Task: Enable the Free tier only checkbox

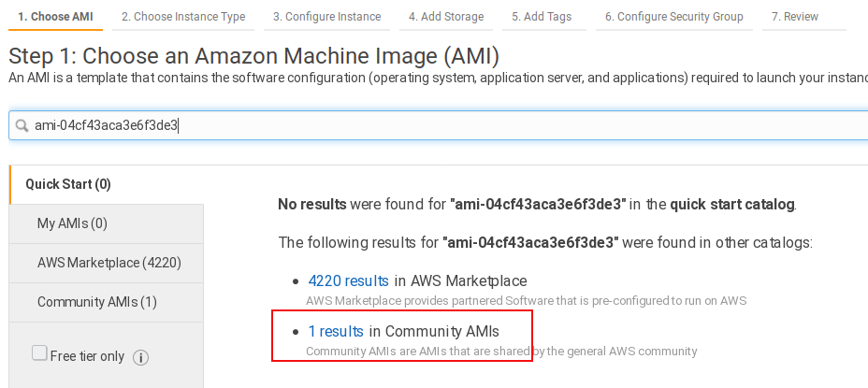Action: click(39, 353)
